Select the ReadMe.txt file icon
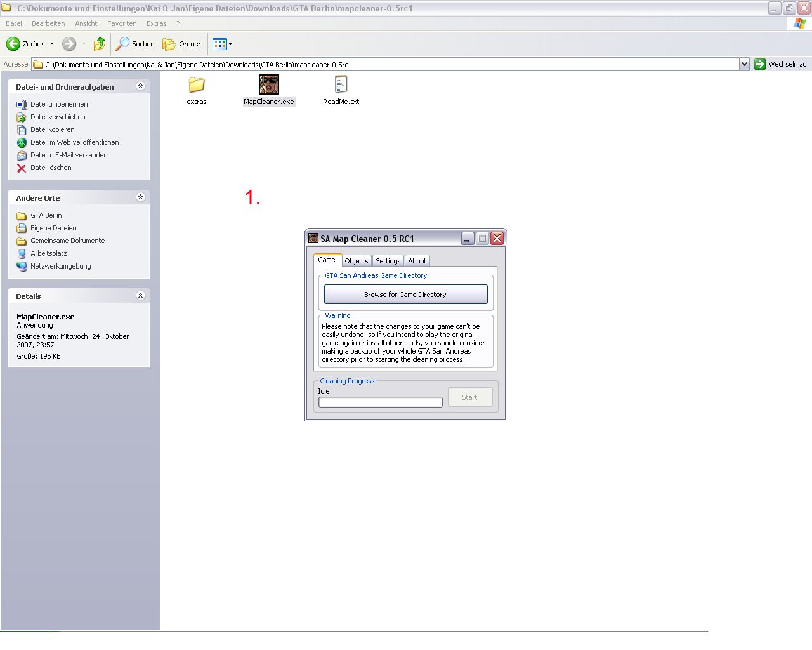The image size is (812, 650). tap(341, 84)
